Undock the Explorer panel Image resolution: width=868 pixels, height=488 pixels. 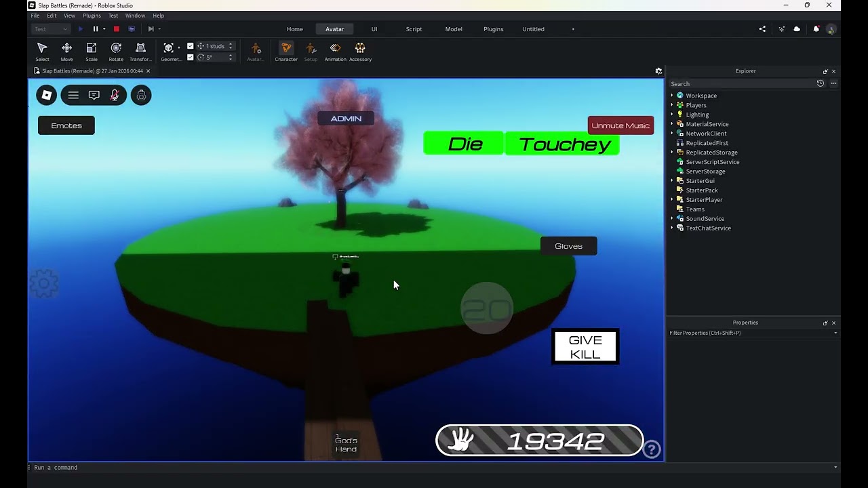pyautogui.click(x=825, y=71)
